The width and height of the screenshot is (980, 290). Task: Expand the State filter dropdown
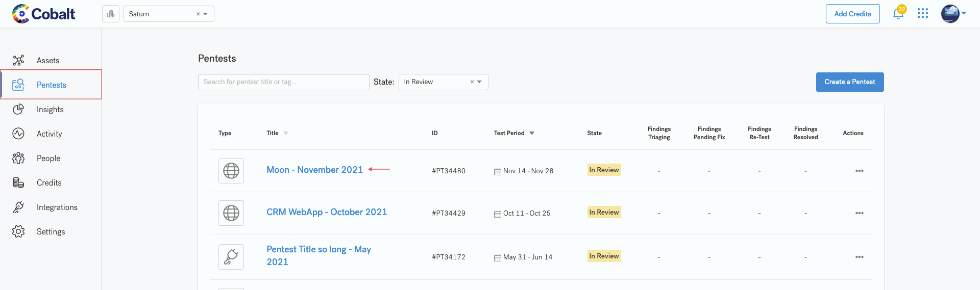(x=479, y=82)
